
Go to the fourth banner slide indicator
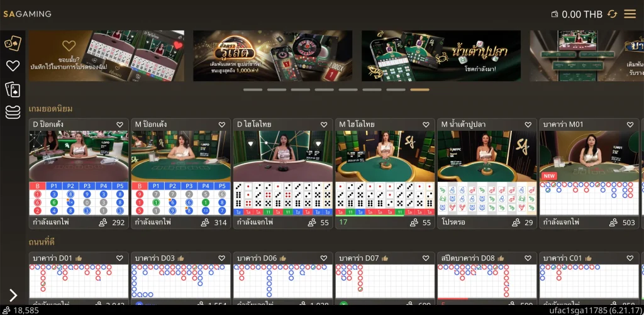pos(324,89)
